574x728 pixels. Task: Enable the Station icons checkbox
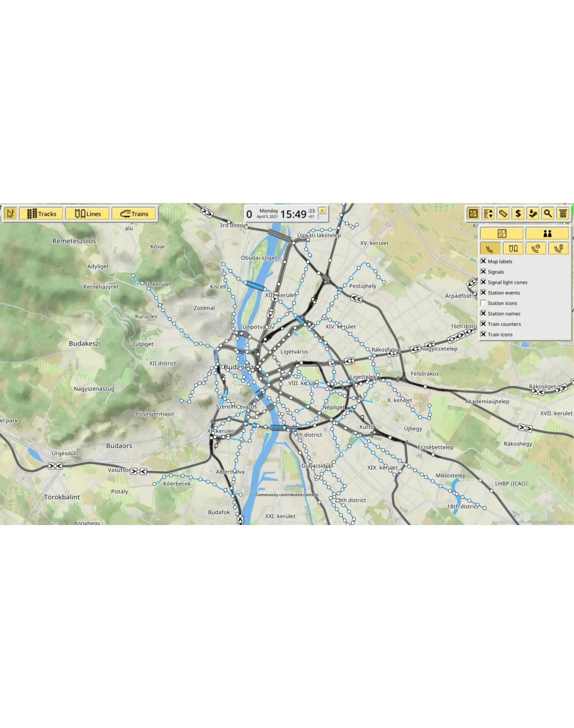(483, 303)
